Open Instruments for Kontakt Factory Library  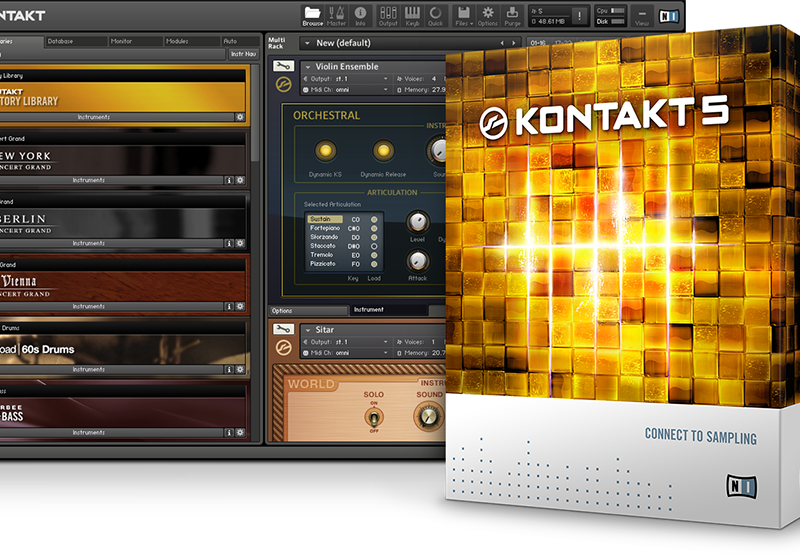click(x=94, y=117)
